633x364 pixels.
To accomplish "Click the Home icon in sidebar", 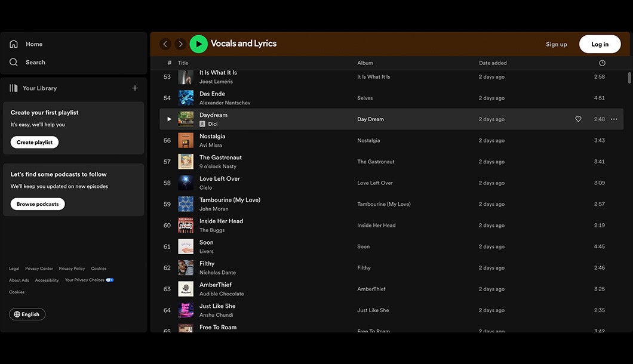I will point(14,44).
